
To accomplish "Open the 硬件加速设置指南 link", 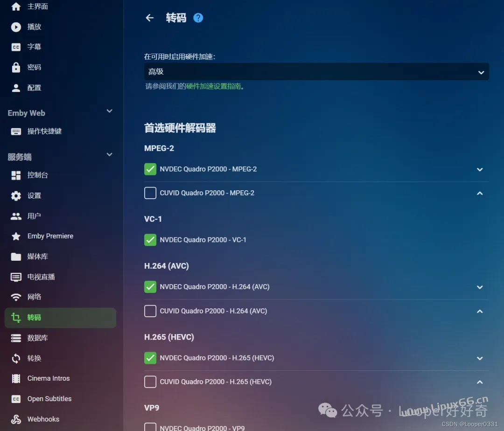I will pos(213,86).
